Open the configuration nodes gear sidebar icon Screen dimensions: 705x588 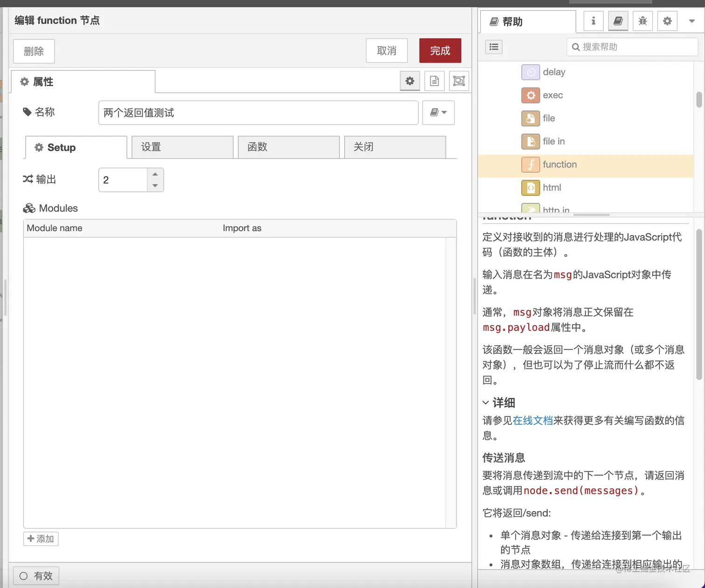[x=667, y=21]
